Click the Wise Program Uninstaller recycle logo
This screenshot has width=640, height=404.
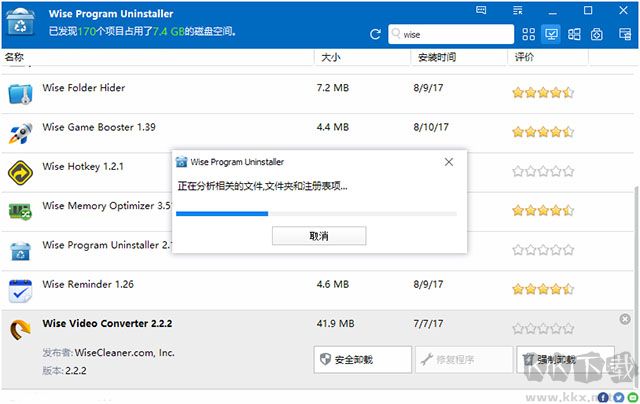point(20,22)
